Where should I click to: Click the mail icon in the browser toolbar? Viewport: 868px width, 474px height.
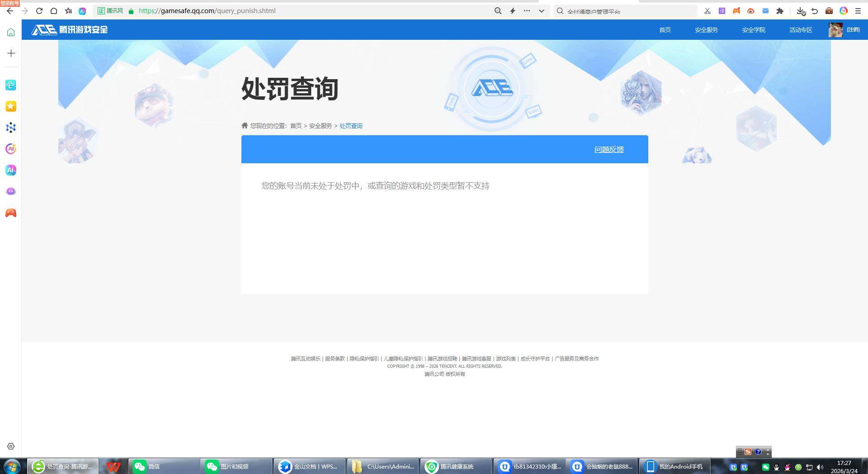click(765, 10)
